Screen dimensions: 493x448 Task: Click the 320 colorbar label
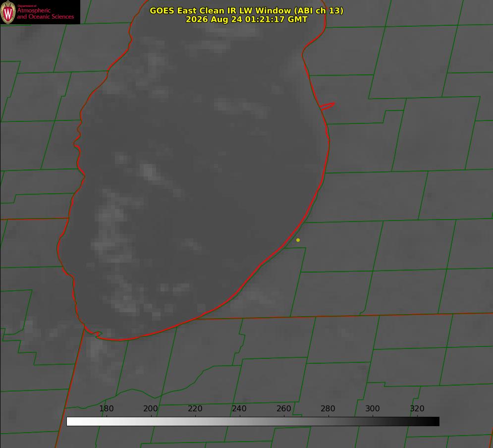coord(417,408)
